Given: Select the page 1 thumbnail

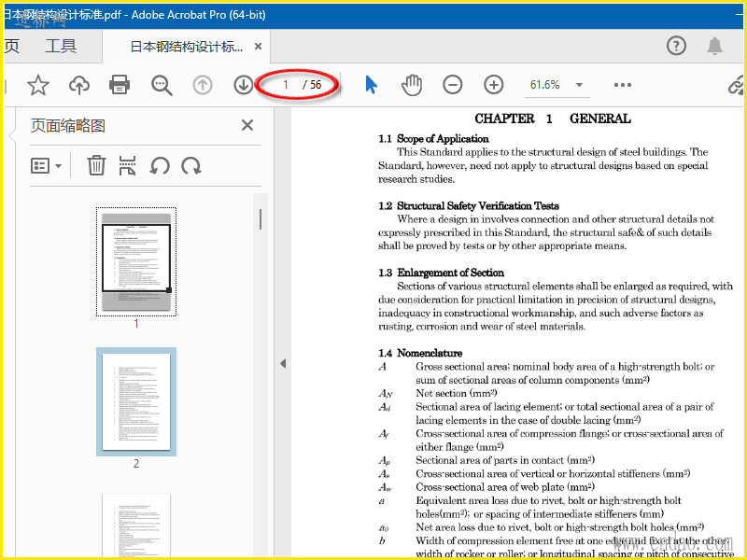Looking at the screenshot, I should point(136,261).
